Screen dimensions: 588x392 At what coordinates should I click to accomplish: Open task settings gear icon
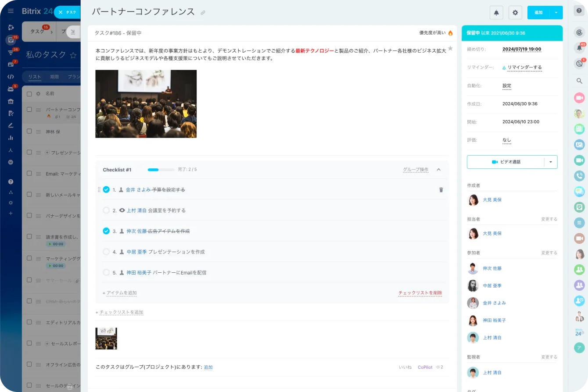click(515, 13)
